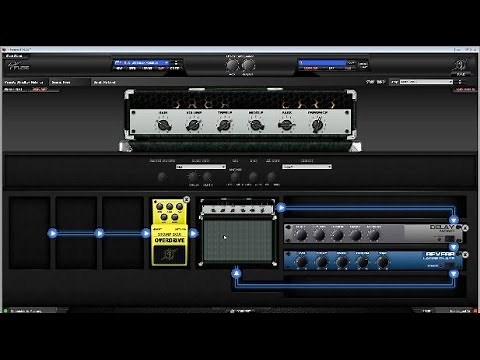Click the down arrow above the Delay rack unit
The height and width of the screenshot is (360, 480).
tap(454, 220)
